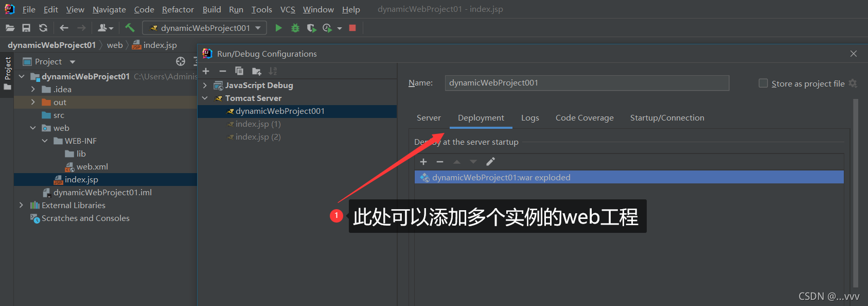
Task: Start Debug with the green bug icon
Action: pos(295,28)
